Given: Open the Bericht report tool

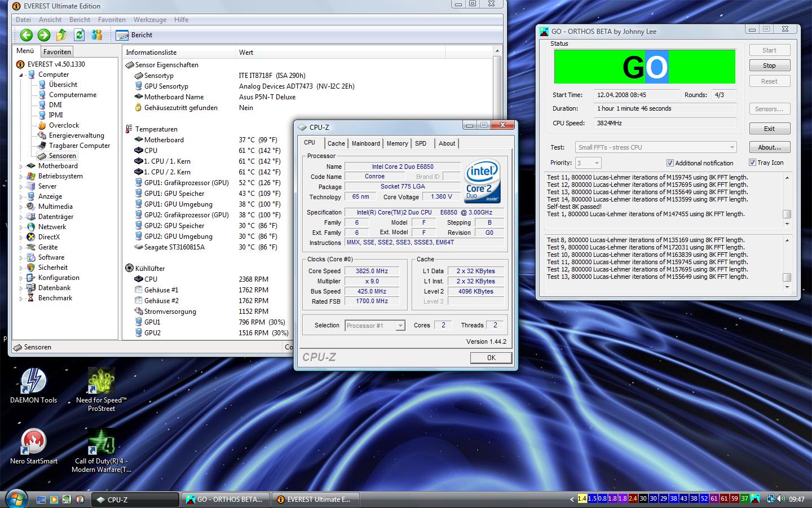Looking at the screenshot, I should pyautogui.click(x=134, y=35).
